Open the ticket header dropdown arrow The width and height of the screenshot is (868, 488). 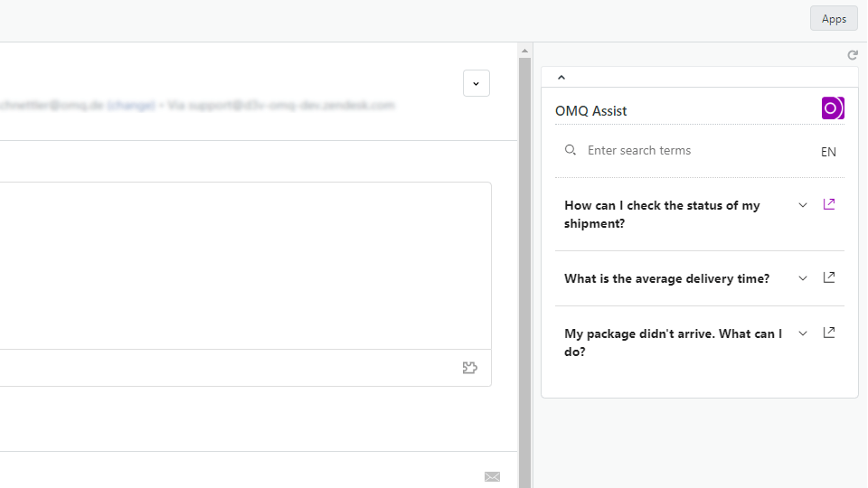tap(476, 83)
